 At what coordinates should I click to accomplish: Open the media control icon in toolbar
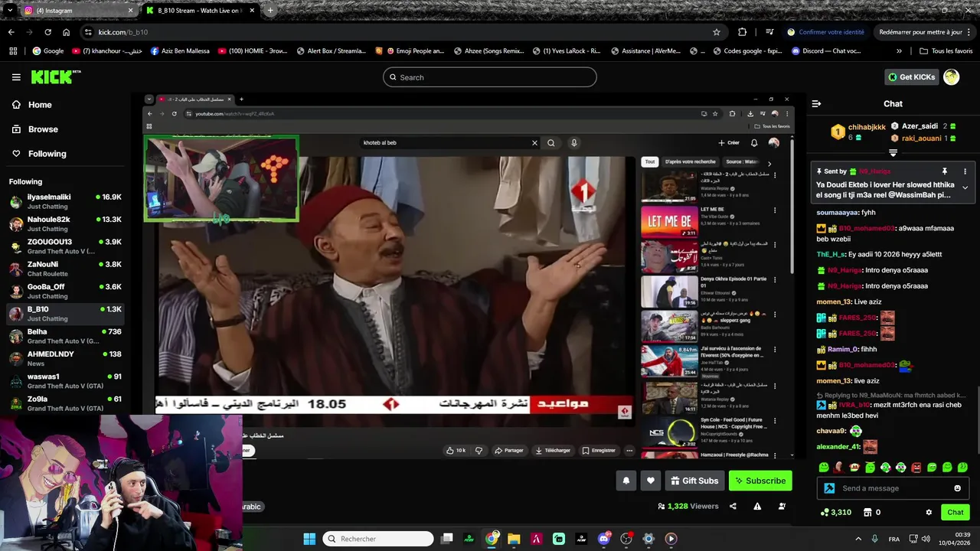[x=769, y=32]
